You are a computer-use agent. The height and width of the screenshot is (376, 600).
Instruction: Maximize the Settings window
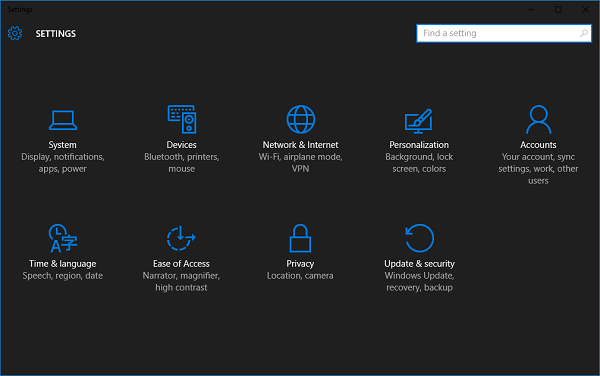coord(558,10)
